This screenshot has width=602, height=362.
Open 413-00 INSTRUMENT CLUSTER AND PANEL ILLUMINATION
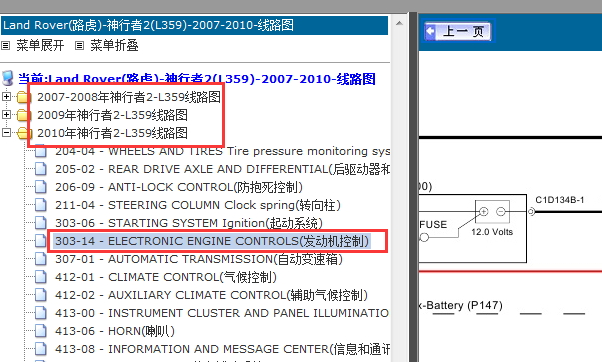222,313
